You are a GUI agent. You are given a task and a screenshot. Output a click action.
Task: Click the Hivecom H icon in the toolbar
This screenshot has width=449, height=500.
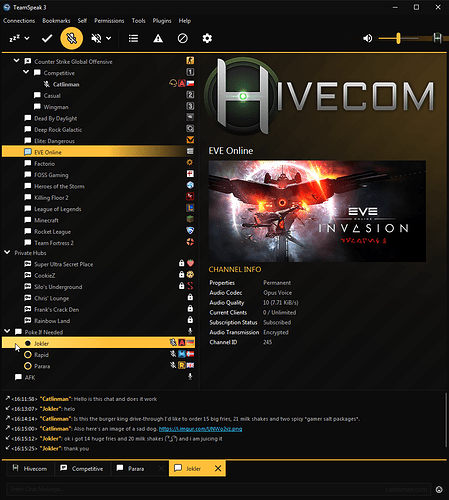pos(437,38)
